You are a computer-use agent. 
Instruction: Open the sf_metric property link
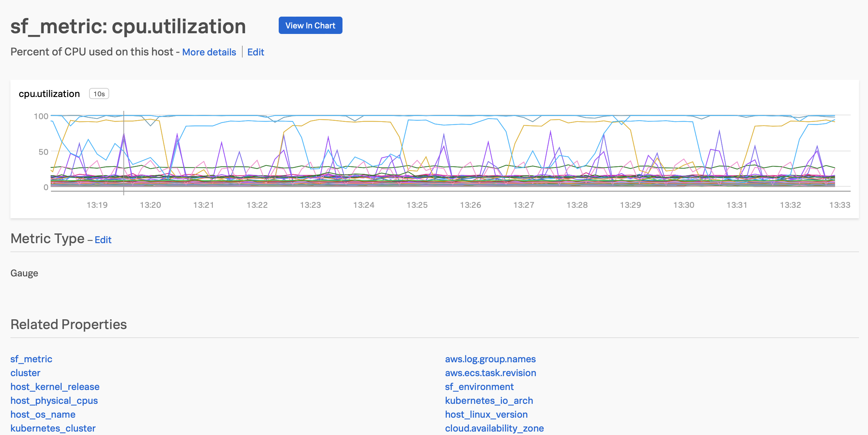pyautogui.click(x=31, y=359)
